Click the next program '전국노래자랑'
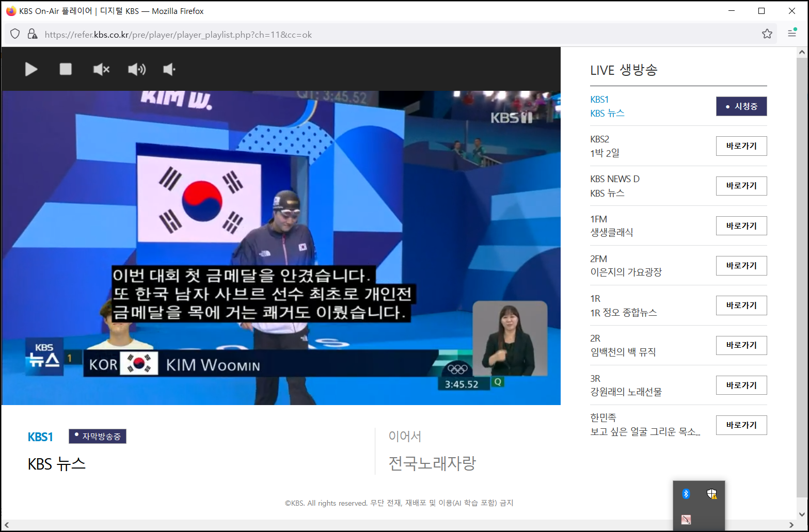 pos(432,463)
